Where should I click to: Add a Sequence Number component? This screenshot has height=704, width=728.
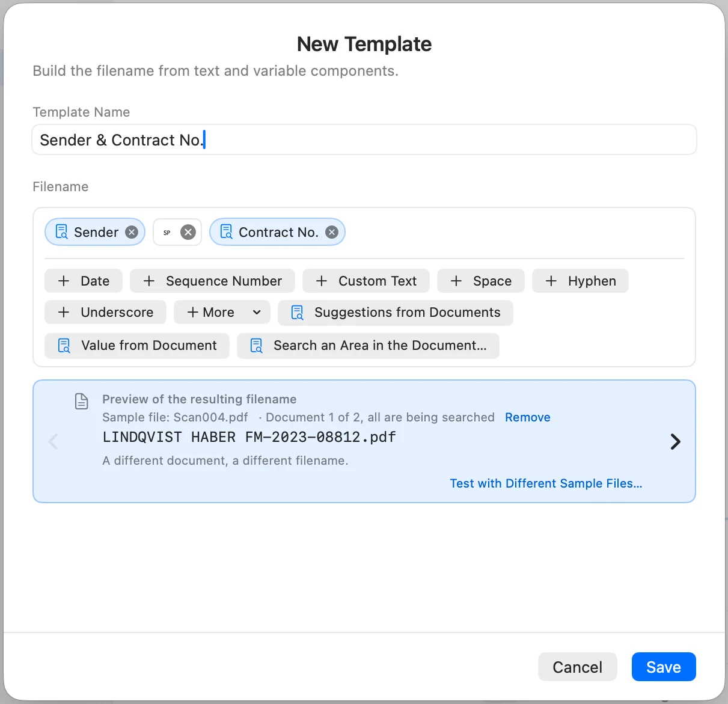click(212, 281)
